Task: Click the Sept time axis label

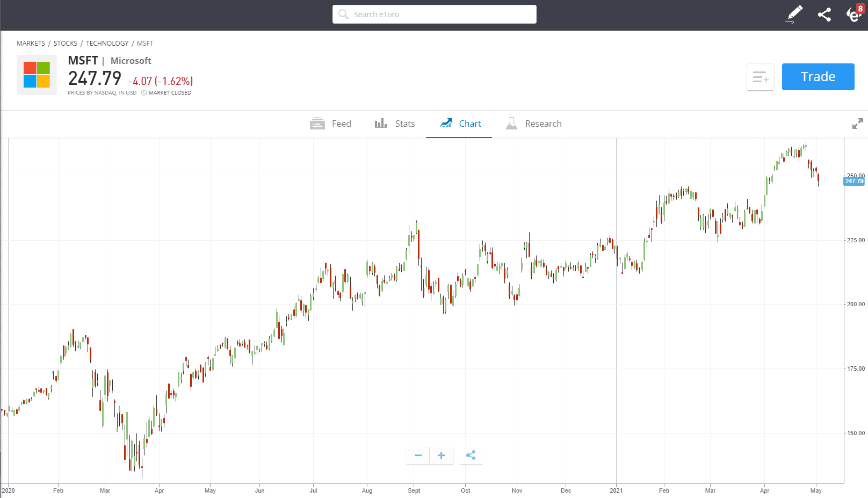Action: 414,490
